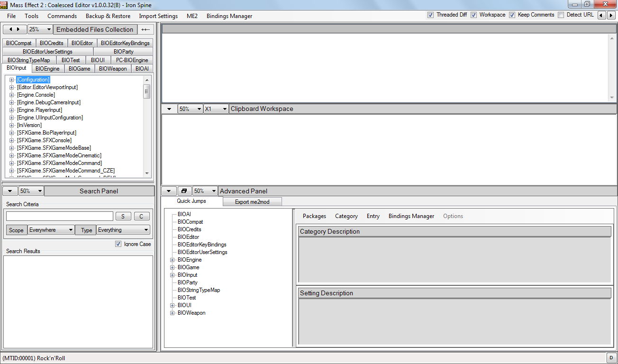
Task: Toggle the Threaded Diff checkbox
Action: click(430, 15)
